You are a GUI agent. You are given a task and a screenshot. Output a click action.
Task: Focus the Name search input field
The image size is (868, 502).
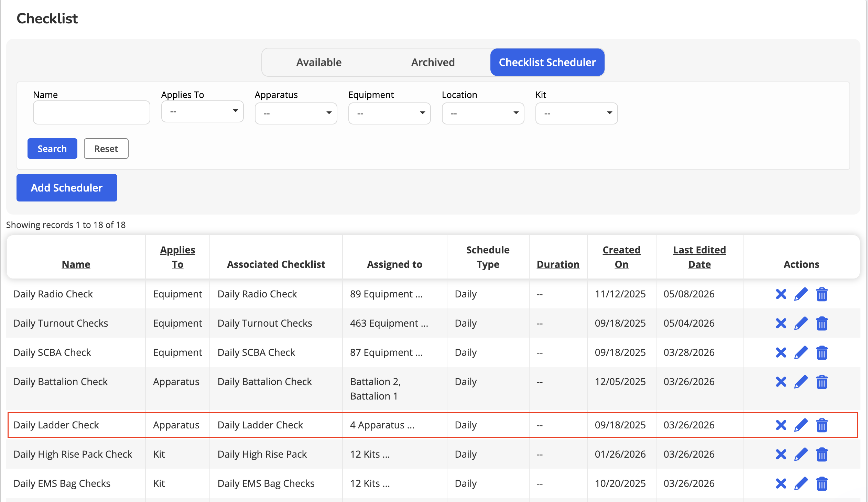pyautogui.click(x=91, y=112)
